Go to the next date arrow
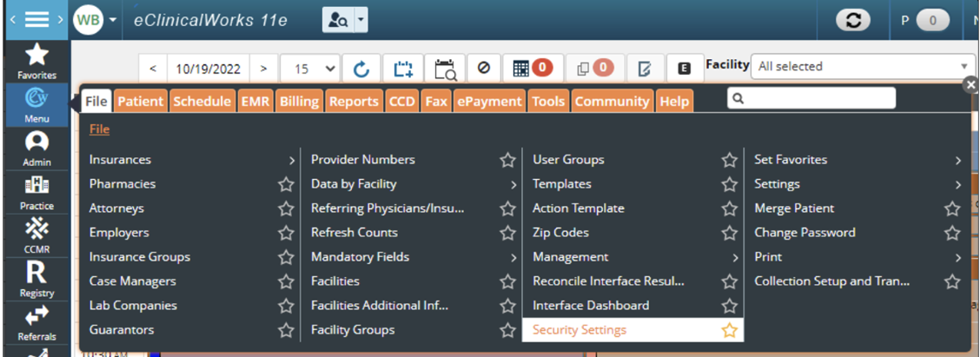Viewport: 980px width, 357px height. (x=264, y=69)
